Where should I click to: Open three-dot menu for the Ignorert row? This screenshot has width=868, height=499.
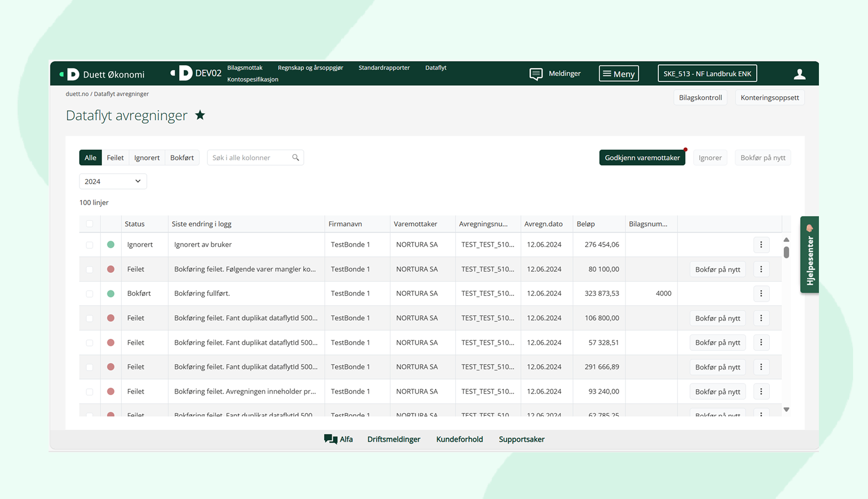pyautogui.click(x=761, y=244)
